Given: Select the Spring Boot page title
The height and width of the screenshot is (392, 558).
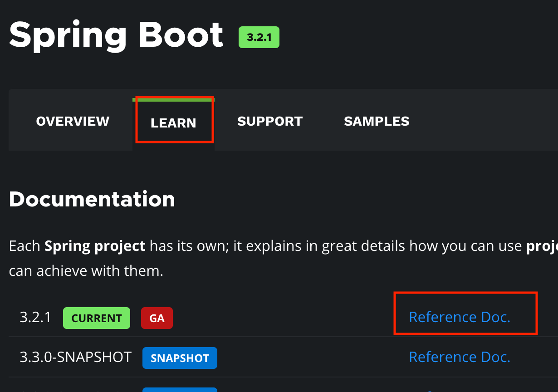Looking at the screenshot, I should coord(116,35).
